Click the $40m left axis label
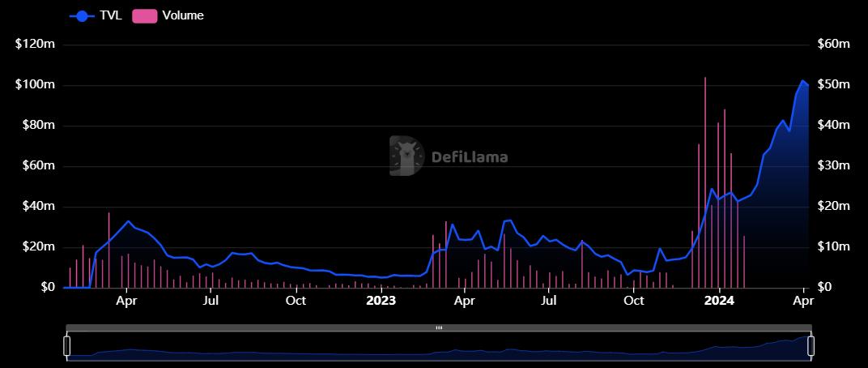This screenshot has height=368, width=868. 38,206
